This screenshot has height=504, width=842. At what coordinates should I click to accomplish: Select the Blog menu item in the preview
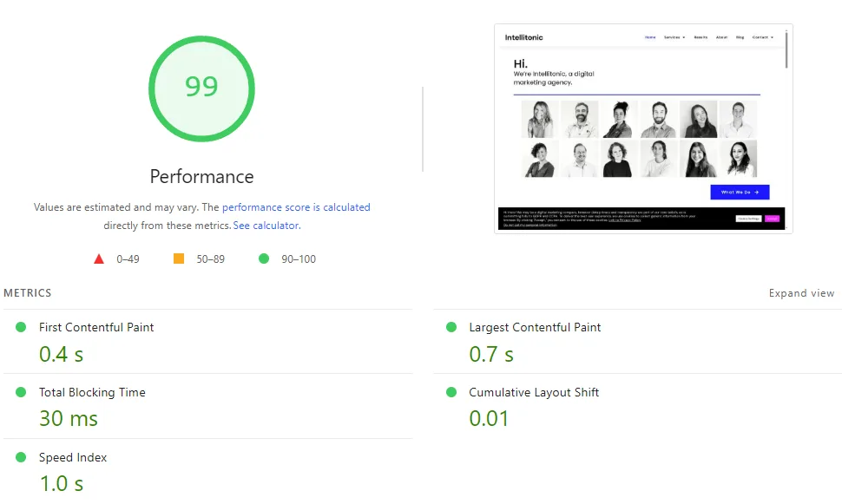740,37
